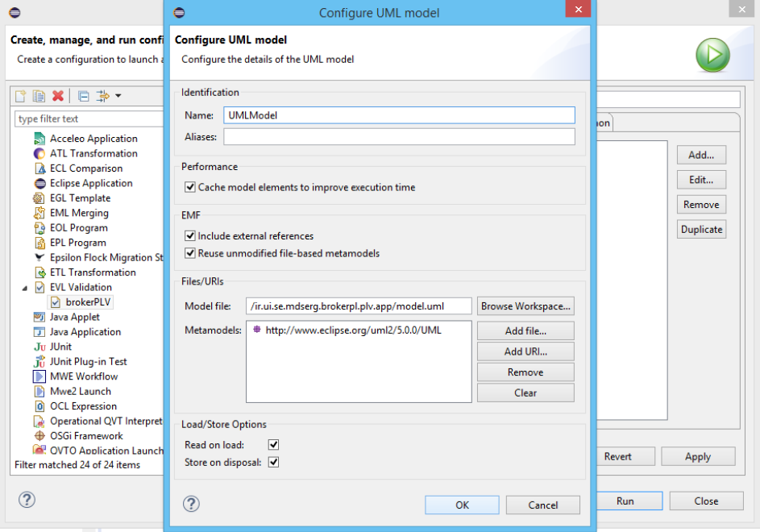
Task: Click the Collapse All toolbar icon
Action: (83, 96)
